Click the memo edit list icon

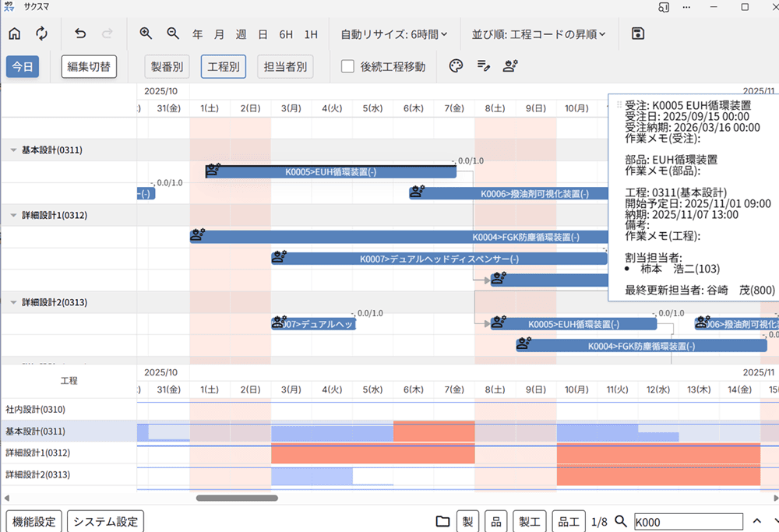pos(483,66)
